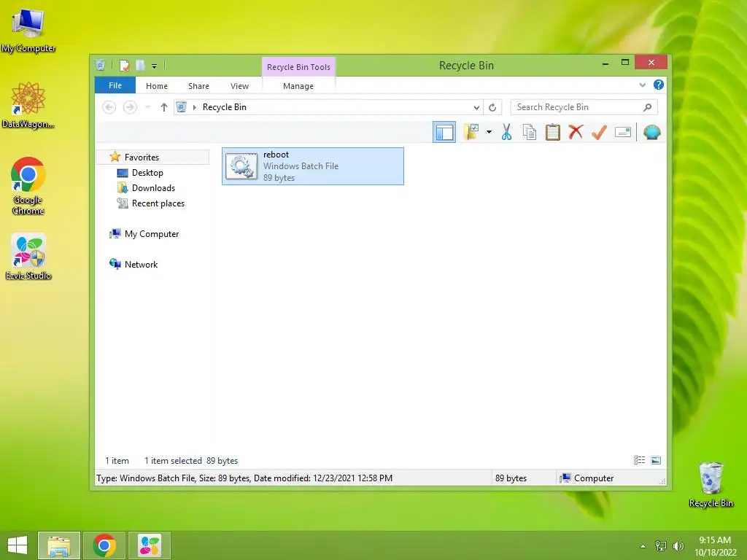Select Downloads in the navigation pane
747x560 pixels.
click(x=153, y=188)
